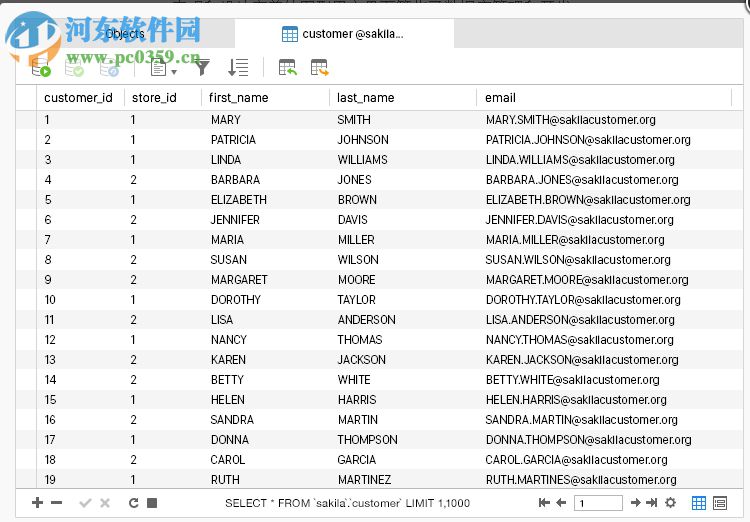Select the BETTY first name cell
This screenshot has height=522, width=750.
(x=227, y=380)
